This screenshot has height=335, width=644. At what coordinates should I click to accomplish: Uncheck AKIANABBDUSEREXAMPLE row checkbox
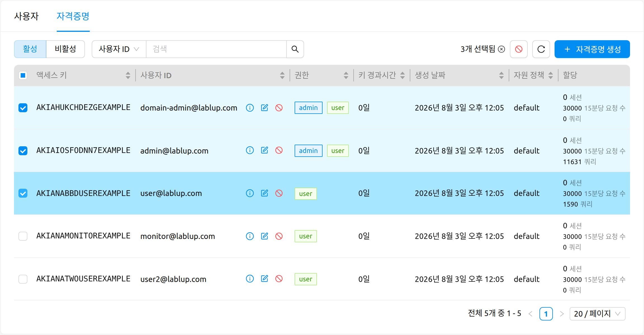23,193
